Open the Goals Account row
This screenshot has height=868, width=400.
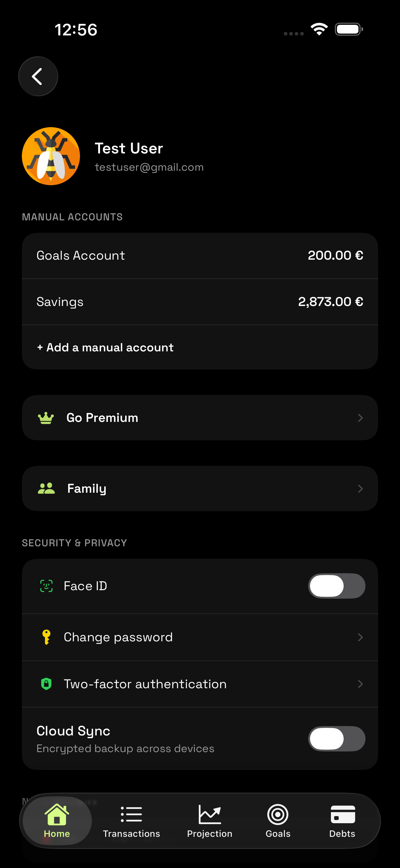[x=200, y=255]
